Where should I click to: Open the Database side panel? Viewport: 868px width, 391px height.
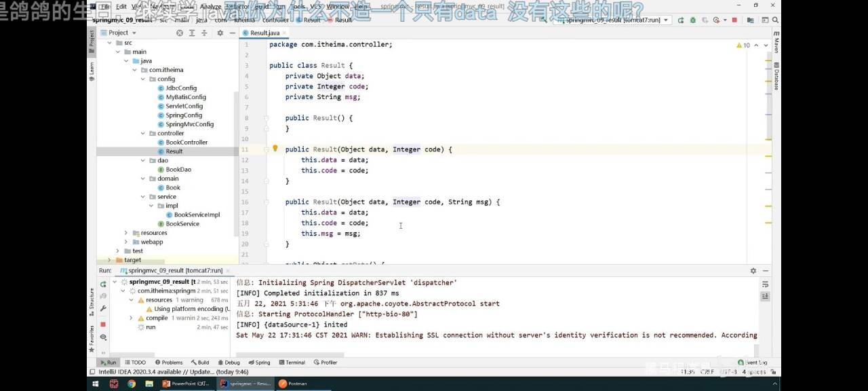point(776,77)
